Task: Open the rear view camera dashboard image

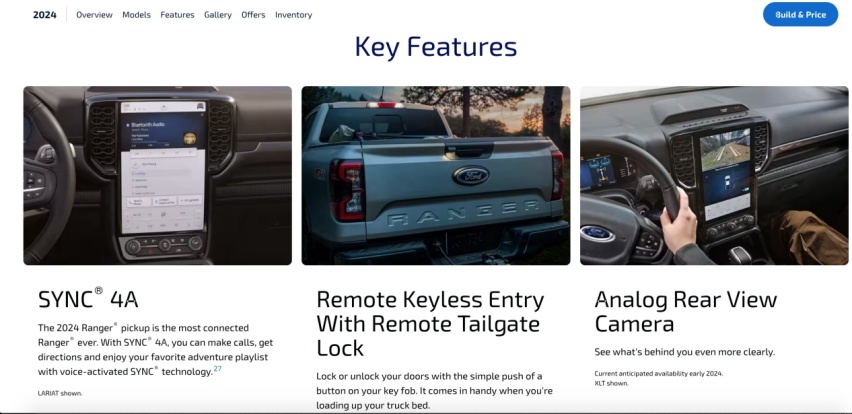Action: coord(714,175)
